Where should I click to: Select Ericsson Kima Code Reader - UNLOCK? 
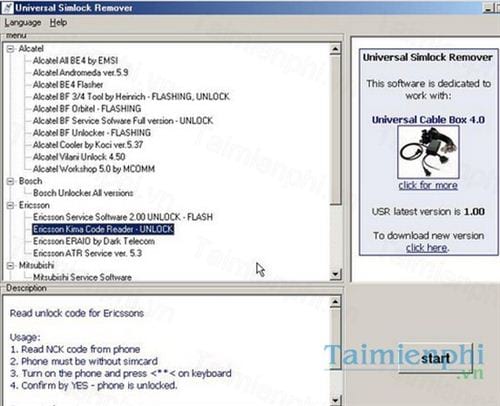[103, 229]
